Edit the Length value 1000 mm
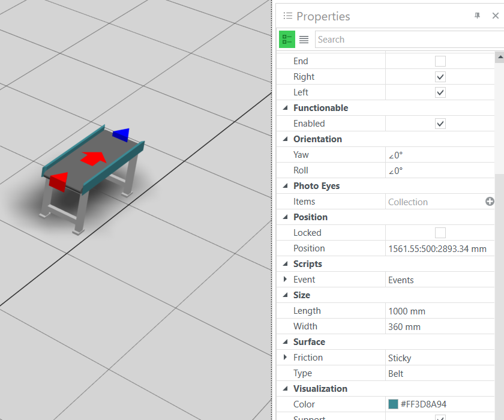 pyautogui.click(x=440, y=311)
